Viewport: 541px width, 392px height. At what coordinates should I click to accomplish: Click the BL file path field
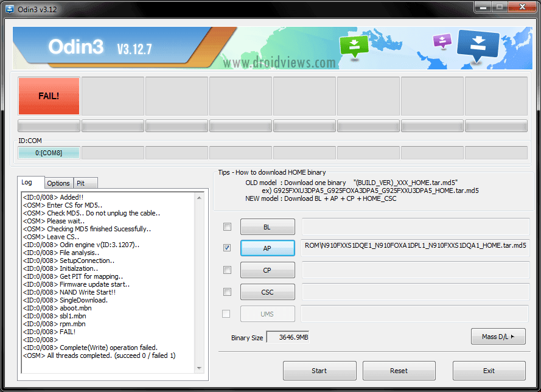[416, 226]
